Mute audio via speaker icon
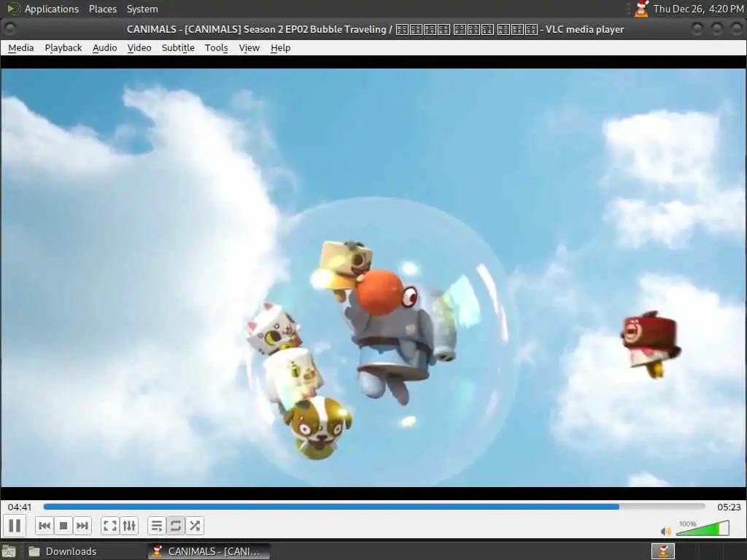Viewport: 747px width, 560px height. 665,531
